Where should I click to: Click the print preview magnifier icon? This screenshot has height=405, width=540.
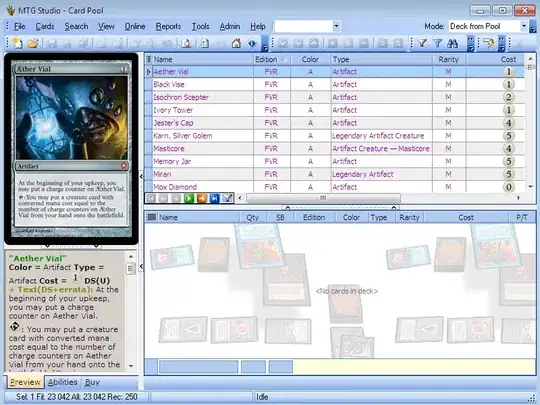[187, 43]
